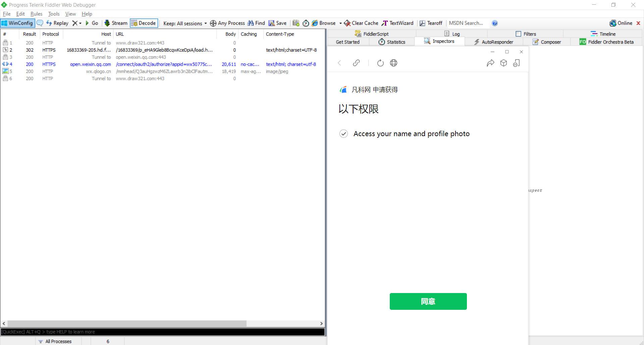Go back in the WeChat authorization window
The height and width of the screenshot is (345, 644).
(x=339, y=63)
